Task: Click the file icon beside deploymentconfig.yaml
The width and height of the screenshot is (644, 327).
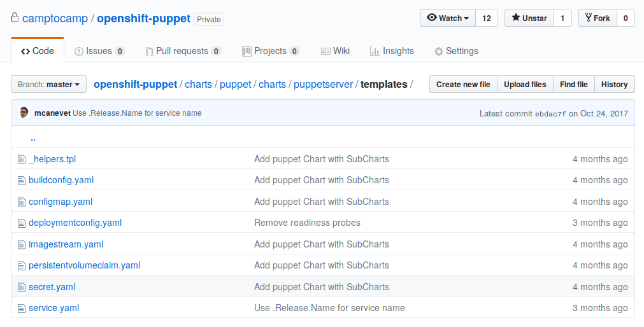Action: [x=22, y=223]
